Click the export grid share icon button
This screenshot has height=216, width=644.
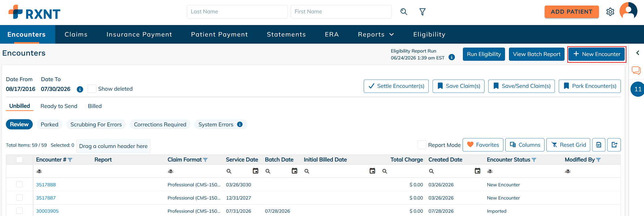(x=614, y=145)
